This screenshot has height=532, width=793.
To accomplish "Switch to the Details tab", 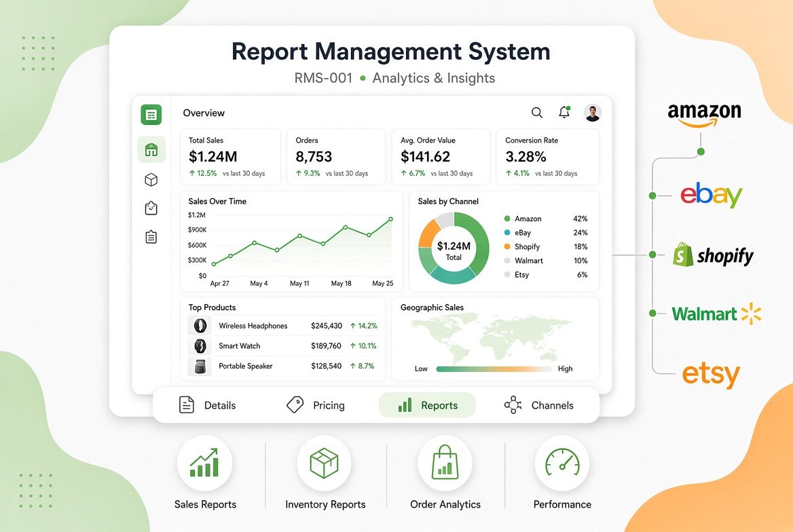I will pyautogui.click(x=208, y=405).
